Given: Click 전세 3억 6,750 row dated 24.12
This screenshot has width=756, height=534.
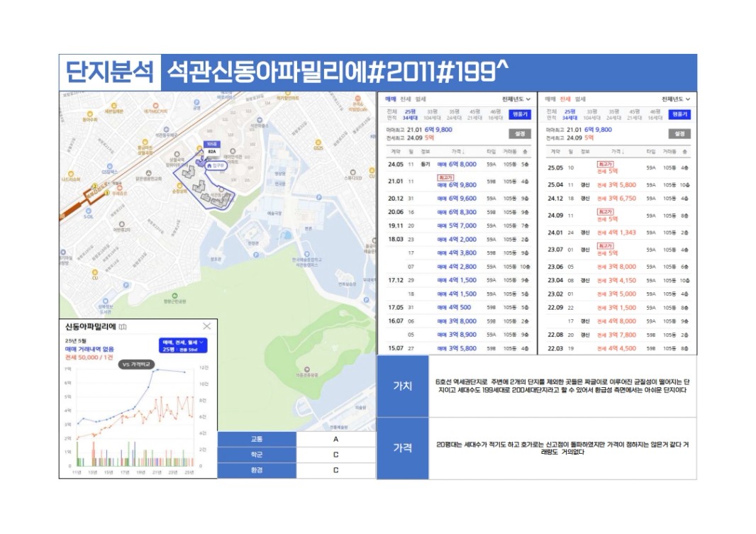Looking at the screenshot, I should [618, 199].
